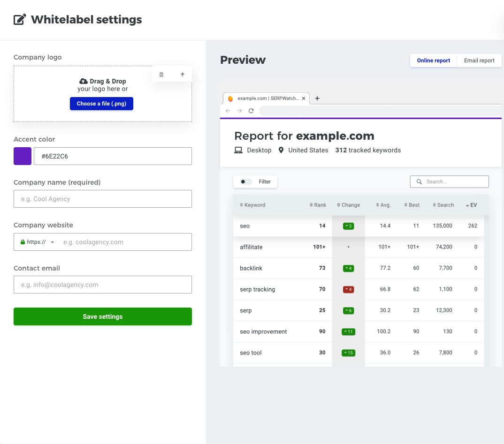
Task: Sort table by Keyword column
Action: click(252, 205)
